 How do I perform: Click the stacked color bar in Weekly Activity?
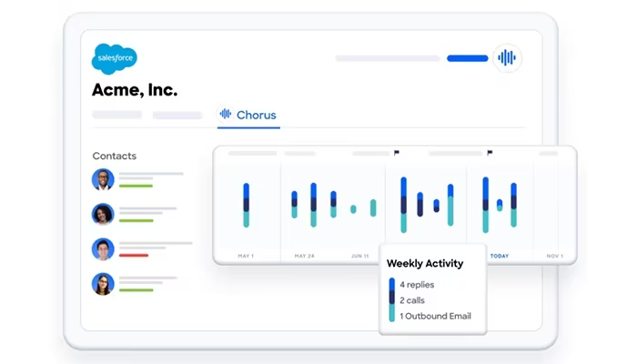[392, 299]
